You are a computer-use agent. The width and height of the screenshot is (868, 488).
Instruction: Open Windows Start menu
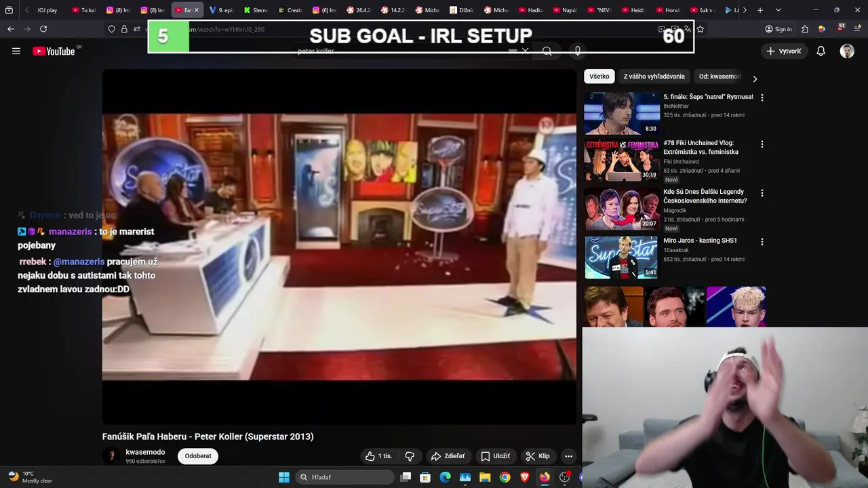click(284, 477)
